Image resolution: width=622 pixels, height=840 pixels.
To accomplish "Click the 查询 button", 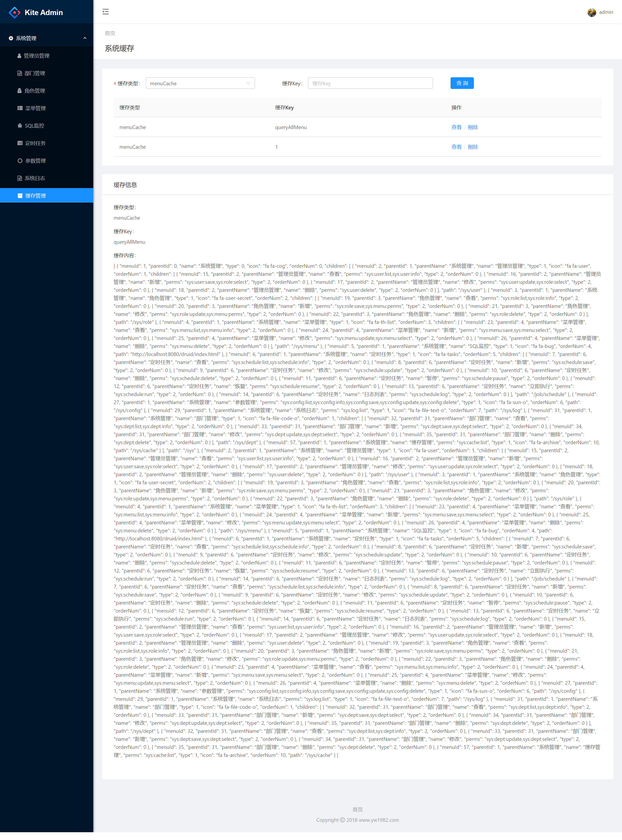I will point(462,83).
